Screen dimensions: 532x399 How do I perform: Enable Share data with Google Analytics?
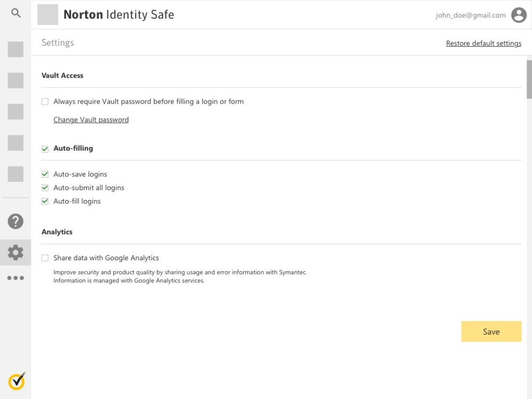pos(45,258)
